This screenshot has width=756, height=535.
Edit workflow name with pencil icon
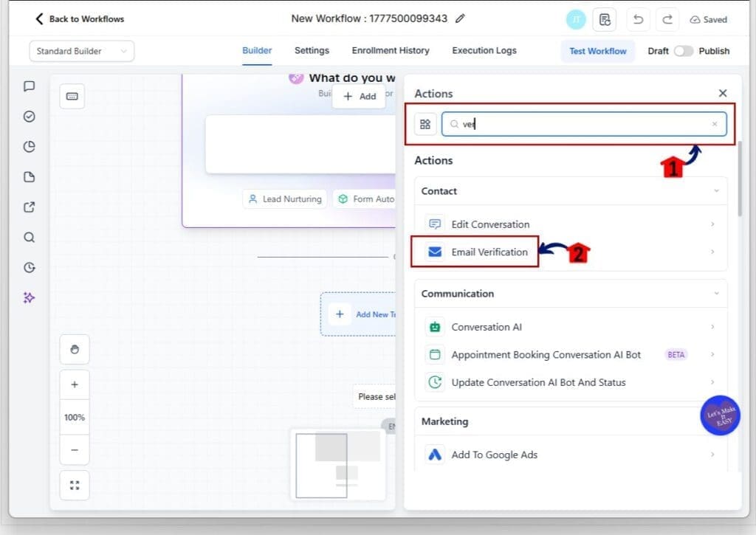(x=461, y=18)
